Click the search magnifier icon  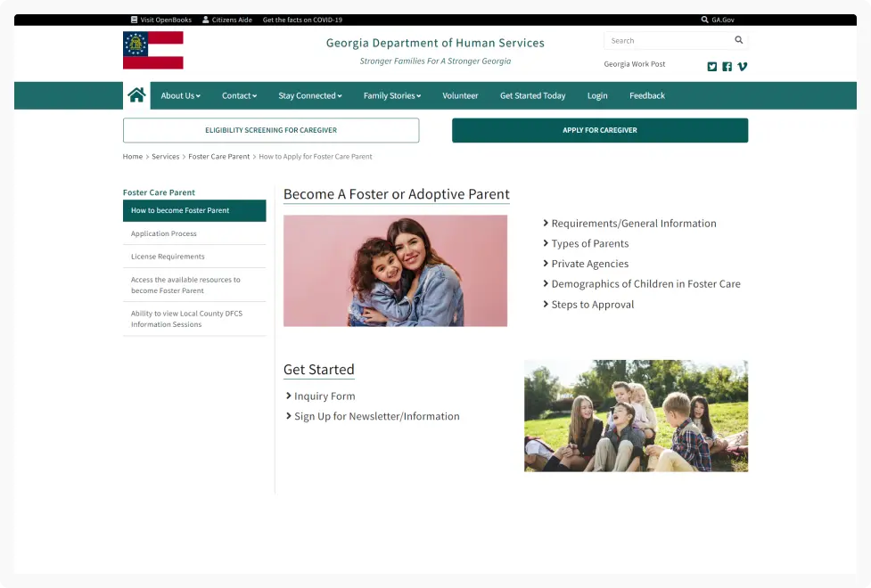pyautogui.click(x=738, y=40)
